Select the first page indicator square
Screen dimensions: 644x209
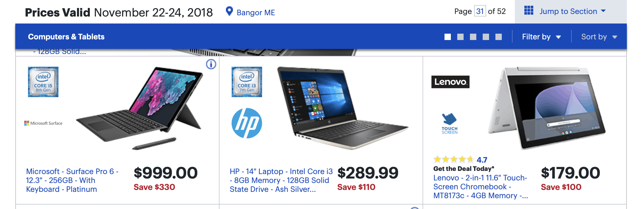tap(448, 37)
